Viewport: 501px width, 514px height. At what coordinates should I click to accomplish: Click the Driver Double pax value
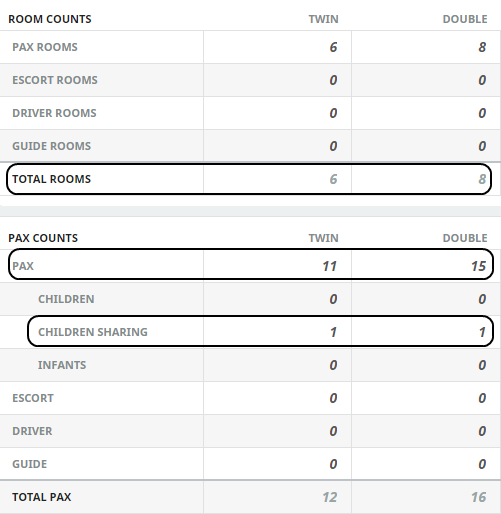tap(482, 431)
